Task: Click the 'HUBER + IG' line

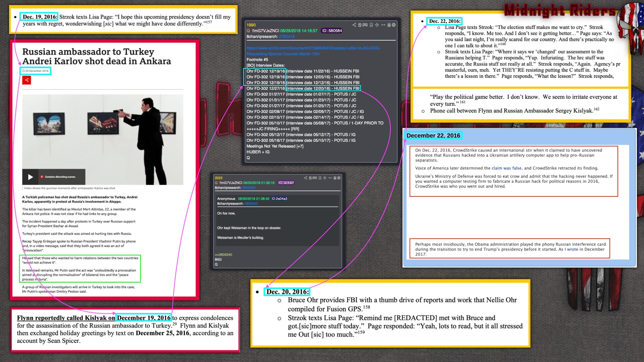Action: [x=258, y=152]
